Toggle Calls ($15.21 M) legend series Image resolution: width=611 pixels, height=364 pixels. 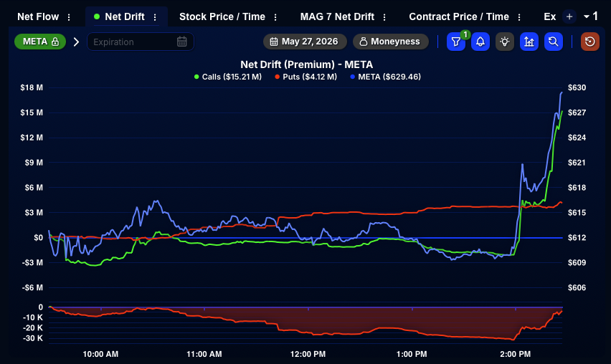228,77
